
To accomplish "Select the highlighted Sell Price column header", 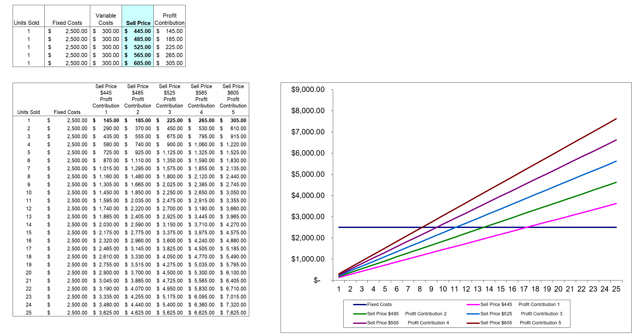I will (x=138, y=23).
